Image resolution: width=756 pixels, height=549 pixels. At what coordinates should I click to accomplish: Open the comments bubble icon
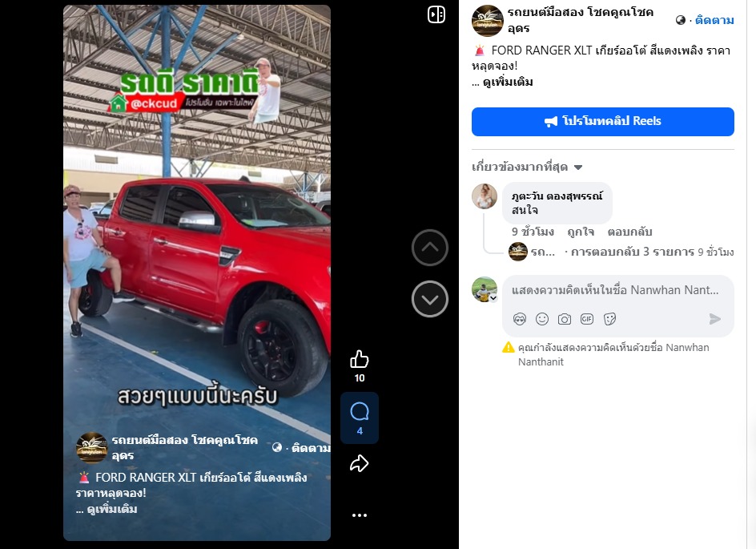[360, 413]
